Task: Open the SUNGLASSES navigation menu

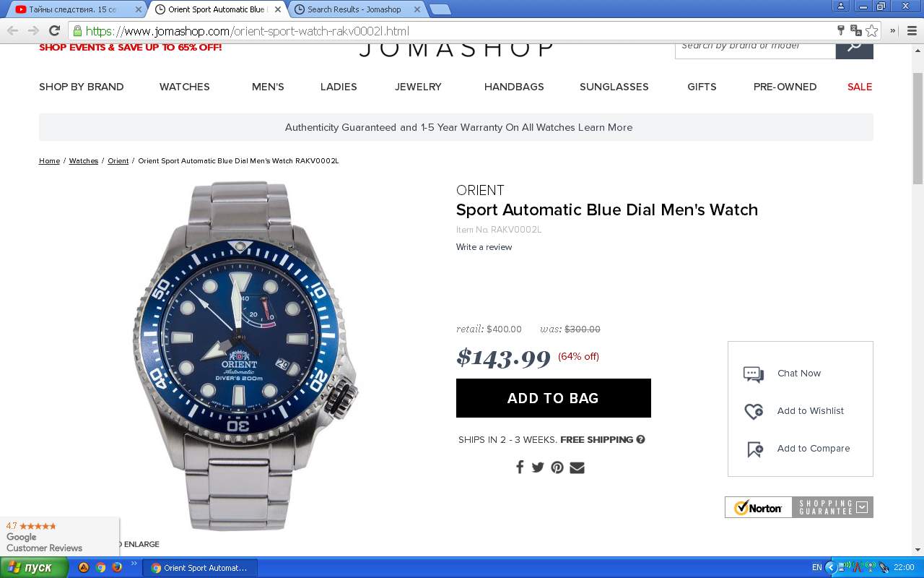Action: [x=614, y=87]
